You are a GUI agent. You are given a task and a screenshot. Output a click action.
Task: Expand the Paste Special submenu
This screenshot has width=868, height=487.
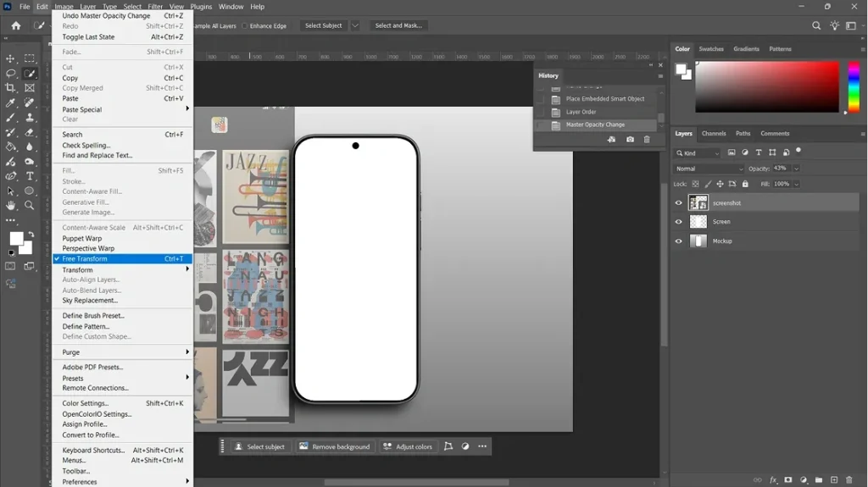pyautogui.click(x=122, y=109)
